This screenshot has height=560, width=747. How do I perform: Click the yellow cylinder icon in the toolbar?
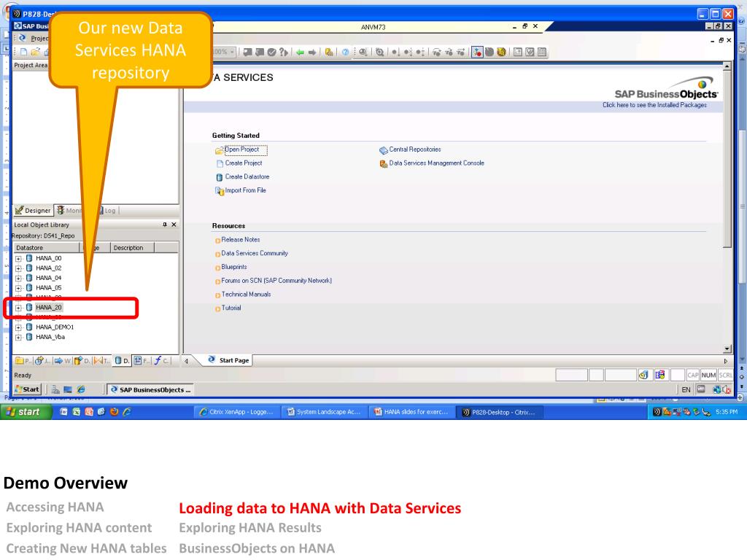pos(501,52)
